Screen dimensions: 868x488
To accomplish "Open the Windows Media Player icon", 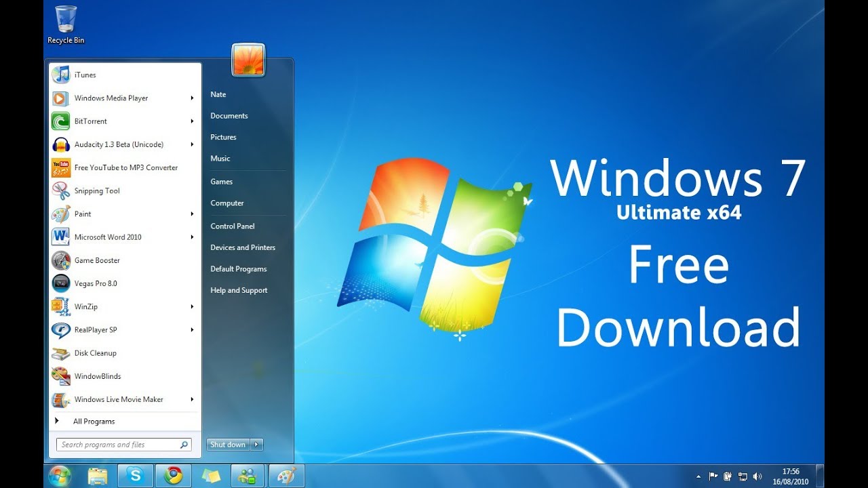I will pos(61,98).
